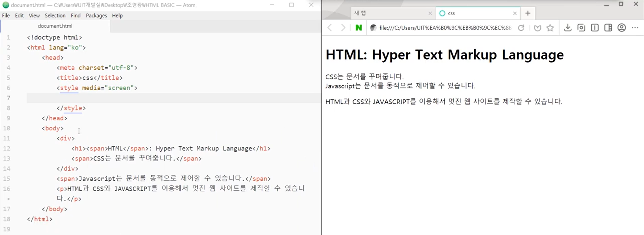This screenshot has height=235, width=644.
Task: Open the user profile account icon
Action: [621, 28]
